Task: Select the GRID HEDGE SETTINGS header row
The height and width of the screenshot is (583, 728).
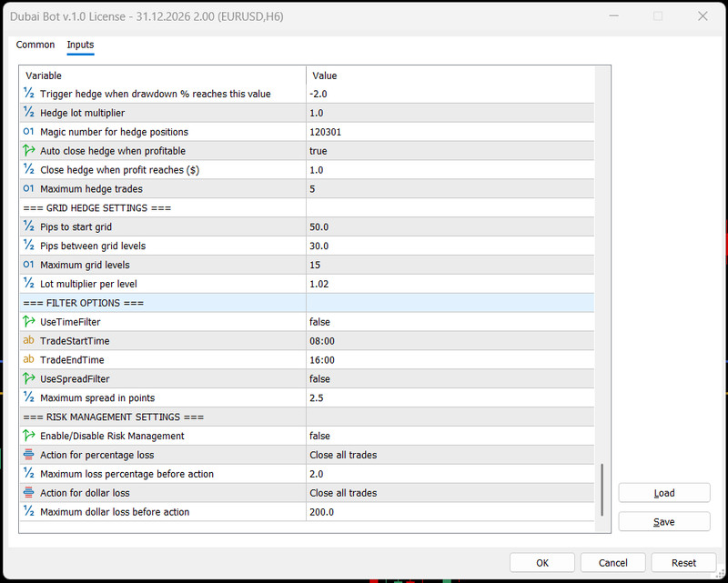Action: [x=307, y=208]
